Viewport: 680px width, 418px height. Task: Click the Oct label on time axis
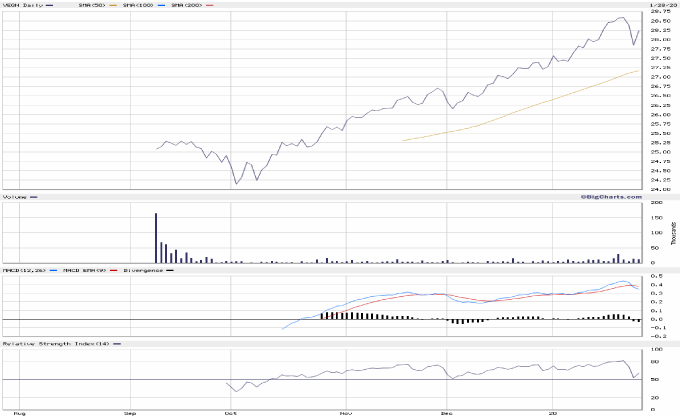coord(229,412)
